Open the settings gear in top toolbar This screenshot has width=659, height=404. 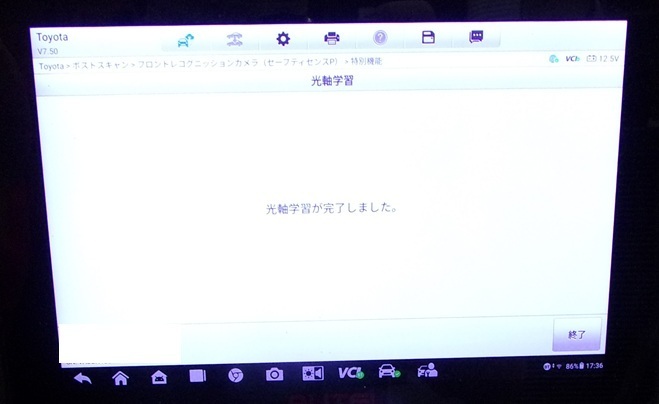283,39
